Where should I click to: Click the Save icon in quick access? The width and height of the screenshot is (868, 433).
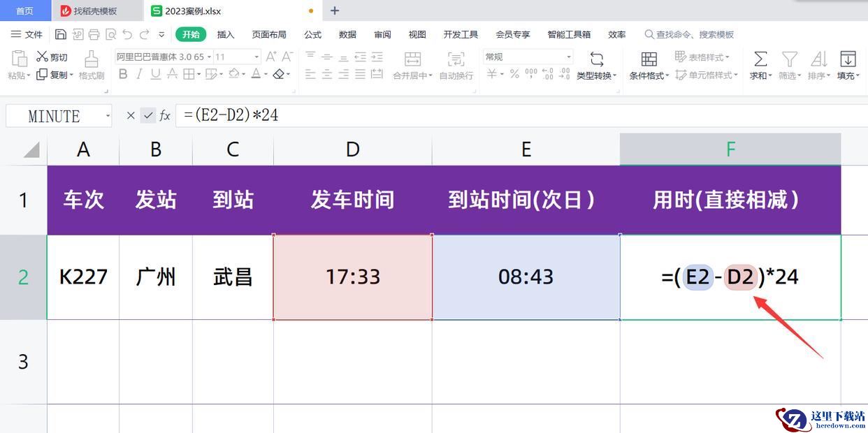click(61, 34)
